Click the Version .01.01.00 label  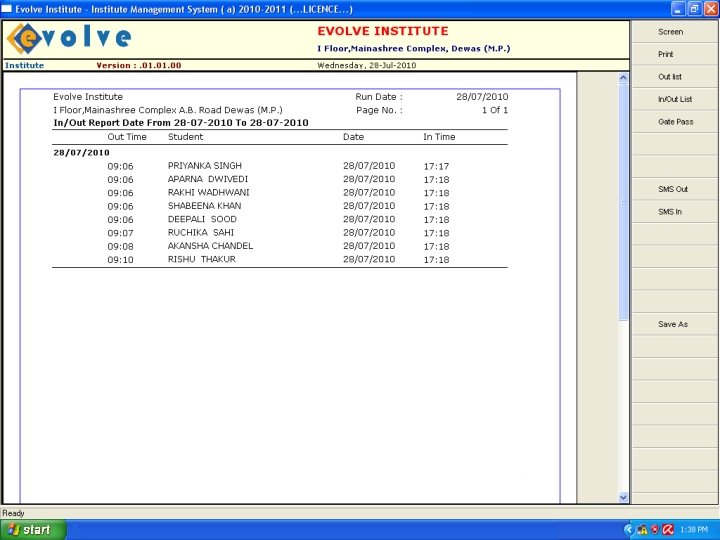[139, 65]
